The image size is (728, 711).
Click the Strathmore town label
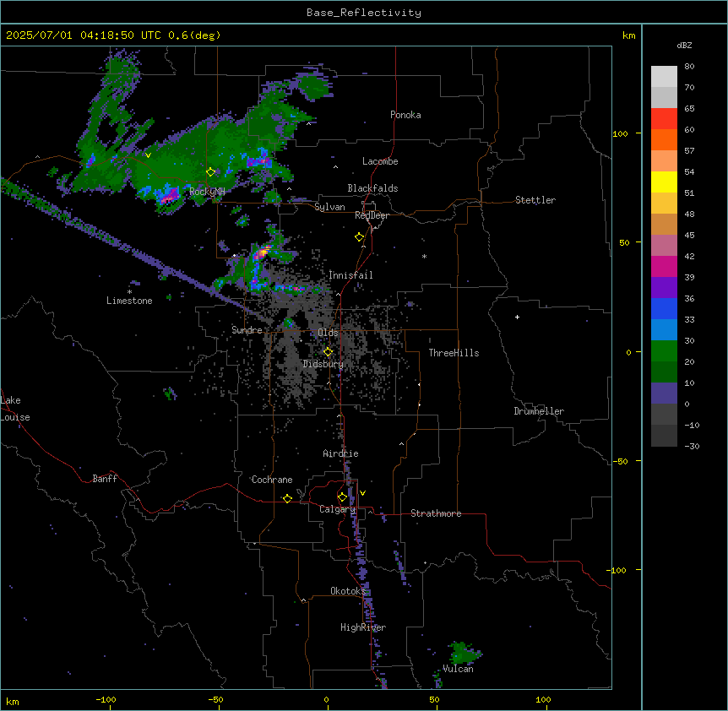[x=436, y=513]
